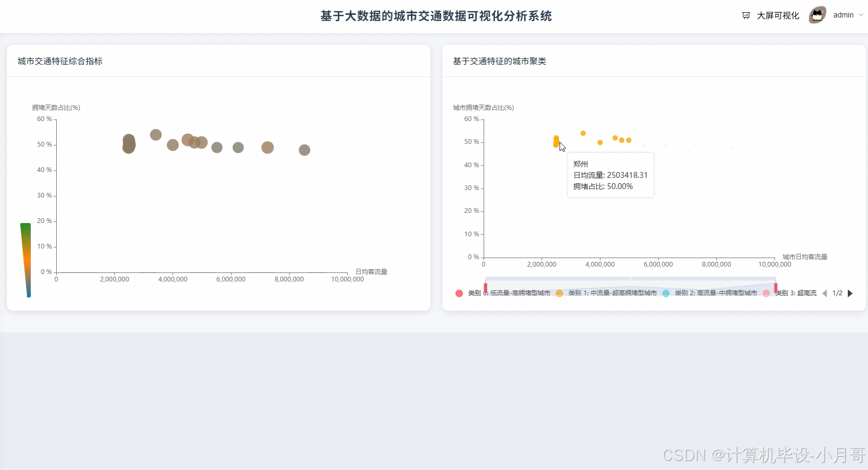
Task: Click left chart bubble nearest 8,000,000
Action: pos(304,150)
